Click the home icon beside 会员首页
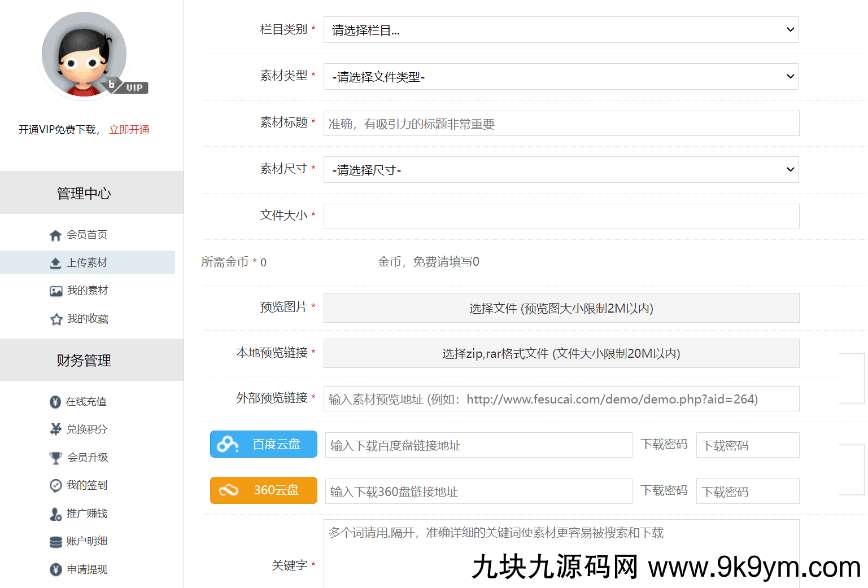Image resolution: width=868 pixels, height=588 pixels. (55, 235)
